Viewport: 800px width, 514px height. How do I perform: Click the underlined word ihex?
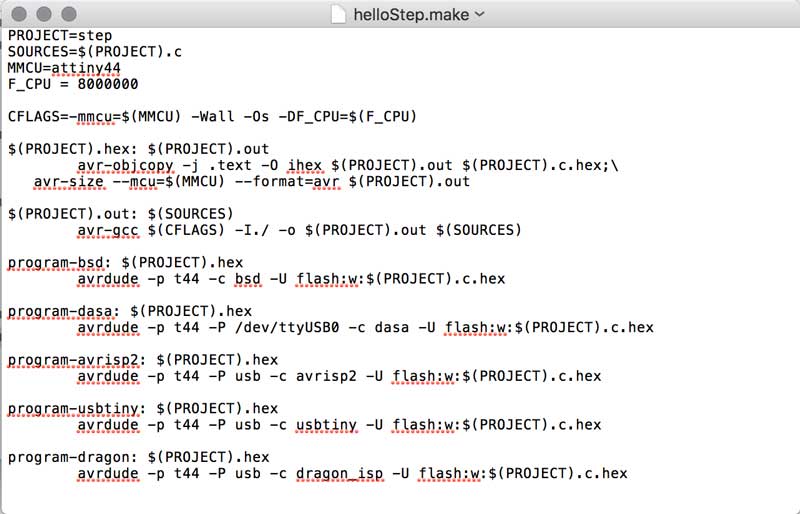pyautogui.click(x=305, y=165)
